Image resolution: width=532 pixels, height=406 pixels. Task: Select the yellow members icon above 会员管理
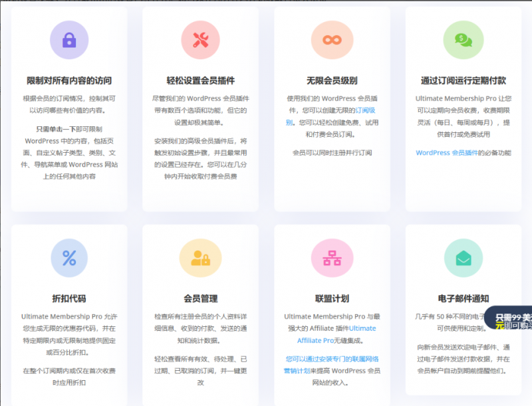[200, 258]
